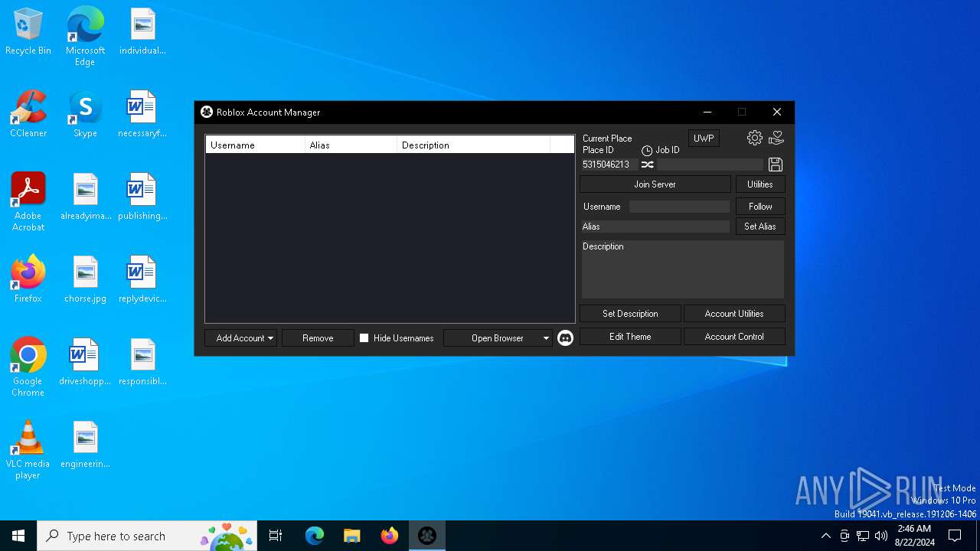The image size is (980, 551).
Task: Click the Edit Theme button
Action: pos(630,337)
